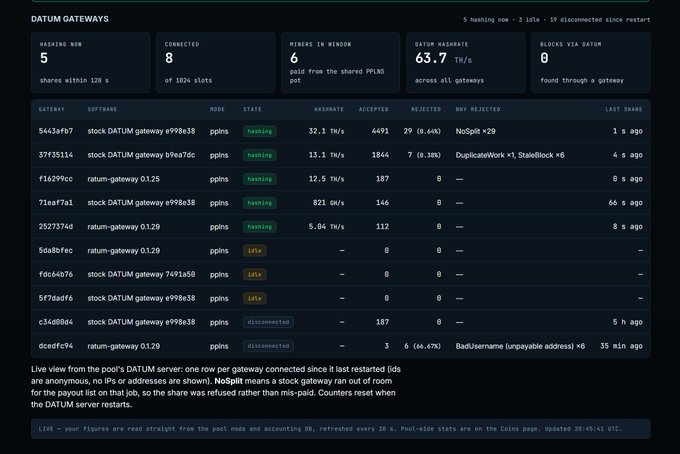
Task: Select gateway id 5da8bfec
Action: (56, 250)
